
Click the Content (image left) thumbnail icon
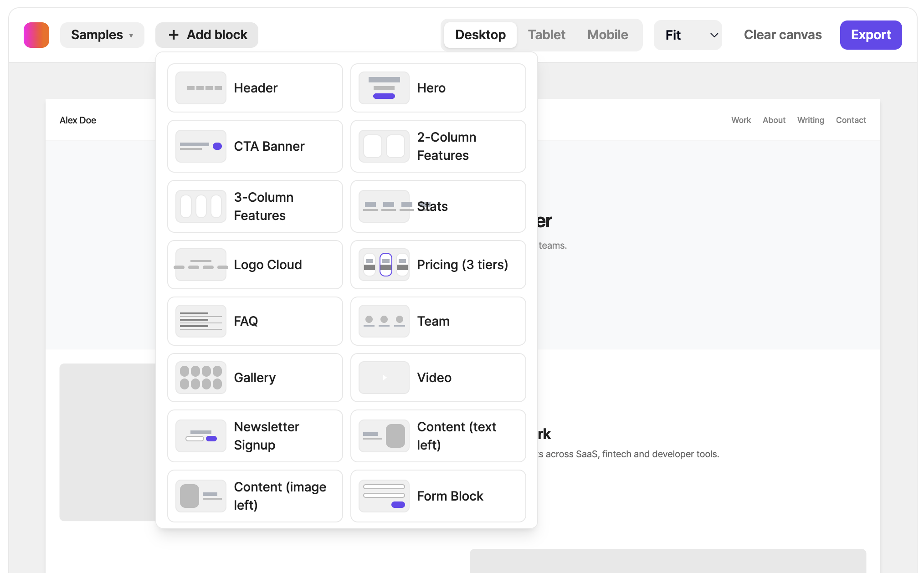coord(201,496)
